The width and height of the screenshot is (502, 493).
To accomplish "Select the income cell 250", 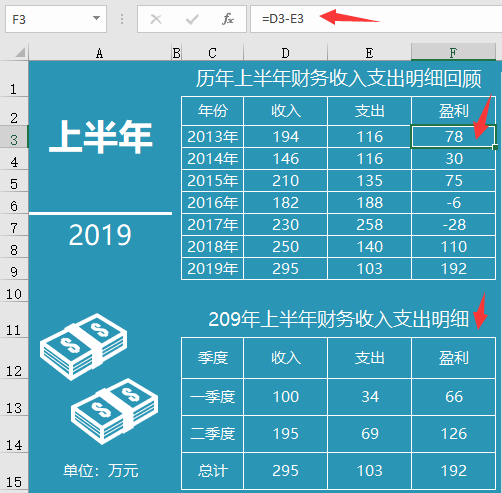I will [286, 247].
